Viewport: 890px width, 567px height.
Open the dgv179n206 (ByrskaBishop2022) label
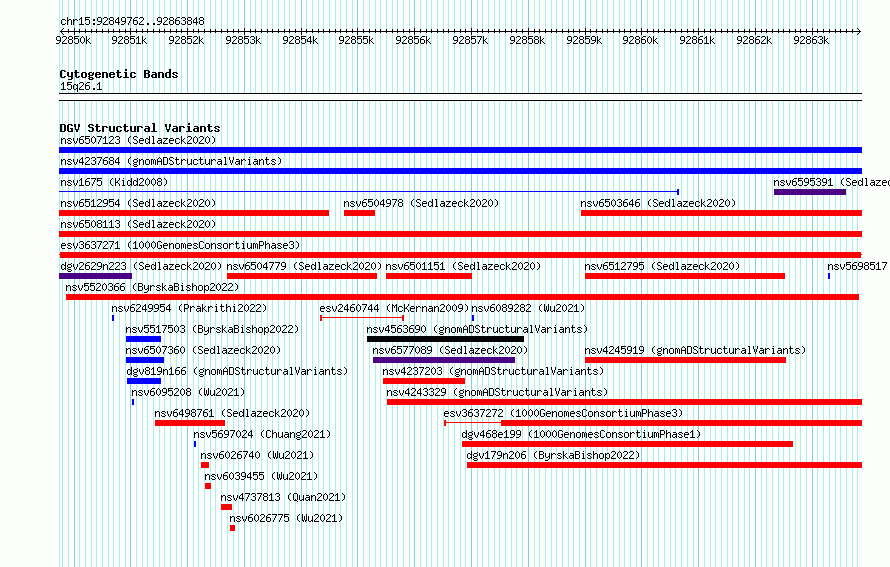553,455
